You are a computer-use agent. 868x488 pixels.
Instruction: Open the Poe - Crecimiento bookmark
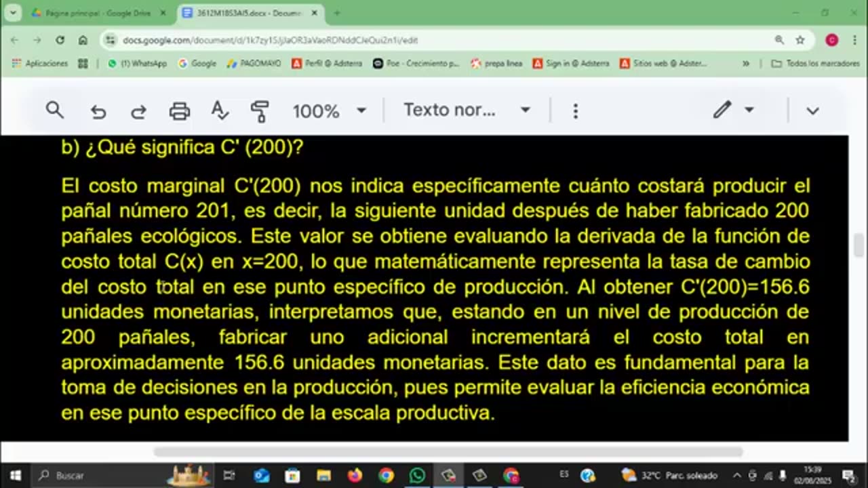[416, 63]
